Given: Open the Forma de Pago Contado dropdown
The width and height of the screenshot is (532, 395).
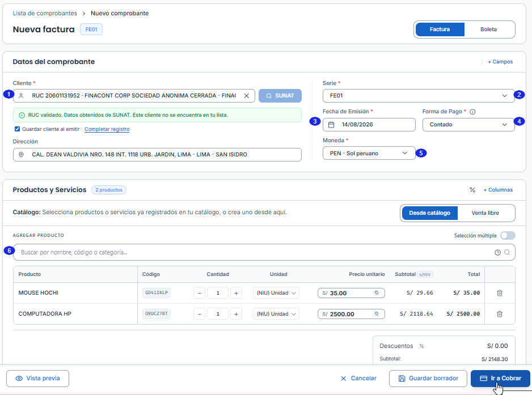Looking at the screenshot, I should pyautogui.click(x=468, y=125).
